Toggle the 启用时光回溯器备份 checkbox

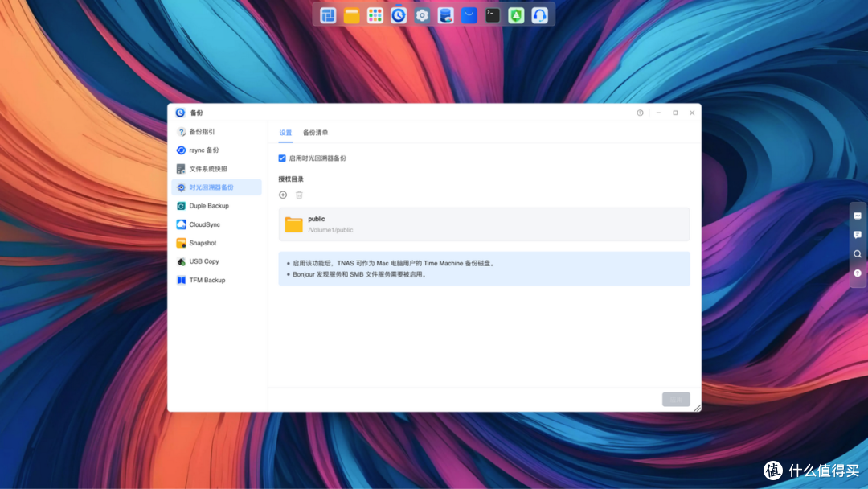point(282,158)
